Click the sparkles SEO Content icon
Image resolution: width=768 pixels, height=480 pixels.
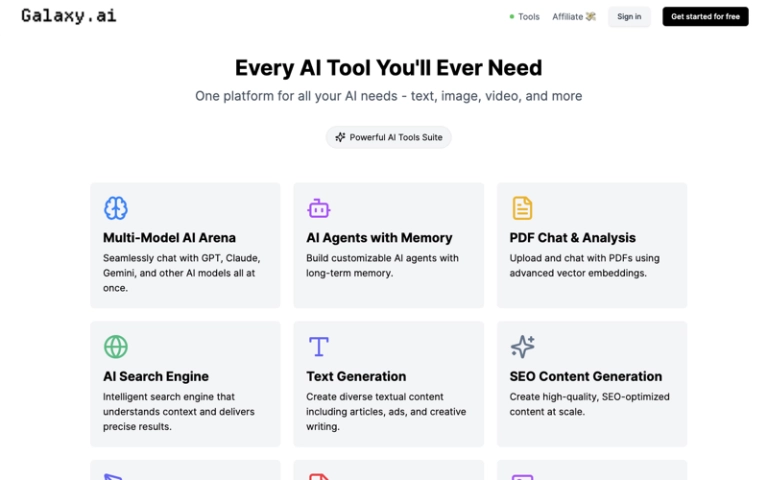[522, 347]
